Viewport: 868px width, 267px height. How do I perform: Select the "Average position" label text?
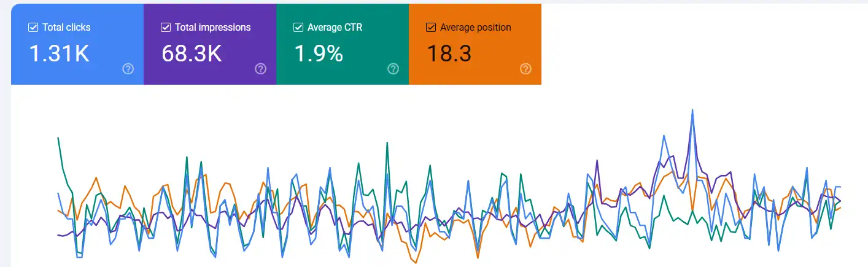475,28
